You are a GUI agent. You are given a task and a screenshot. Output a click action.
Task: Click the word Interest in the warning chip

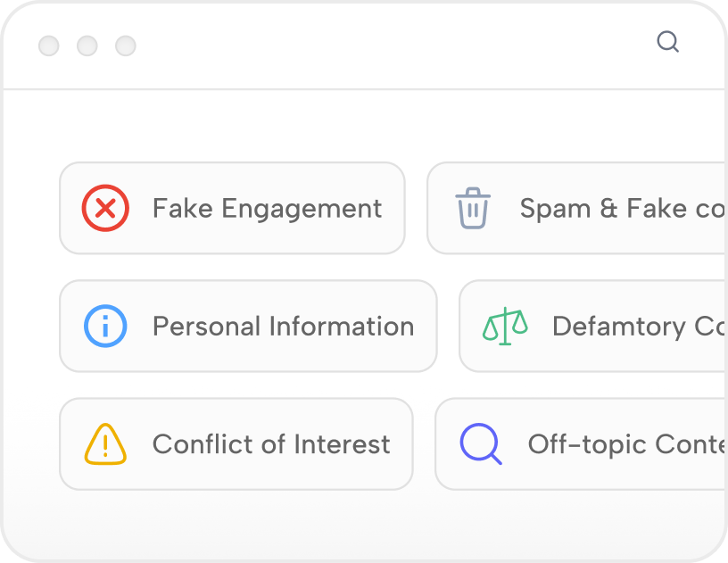click(x=342, y=444)
